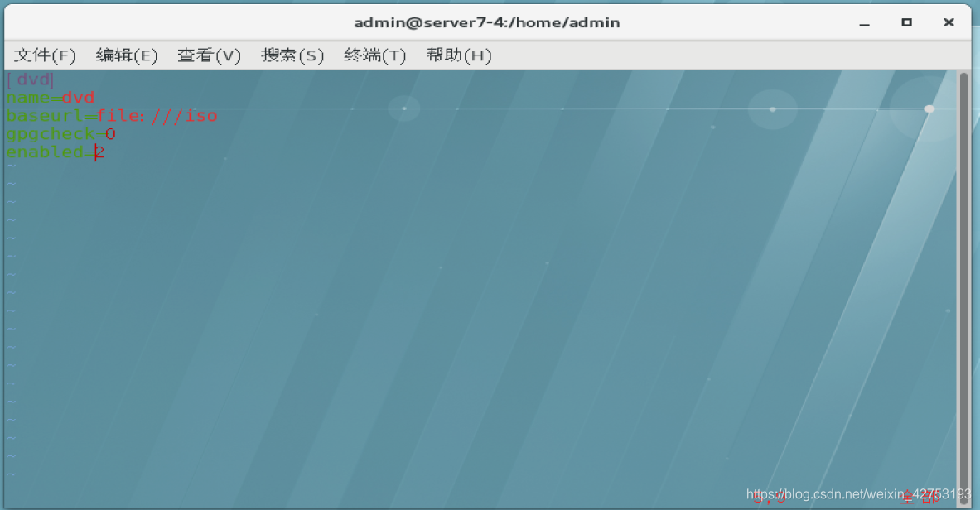This screenshot has height=510, width=980.
Task: Click the window title admin@server7-4:/home/admin
Action: click(x=487, y=23)
